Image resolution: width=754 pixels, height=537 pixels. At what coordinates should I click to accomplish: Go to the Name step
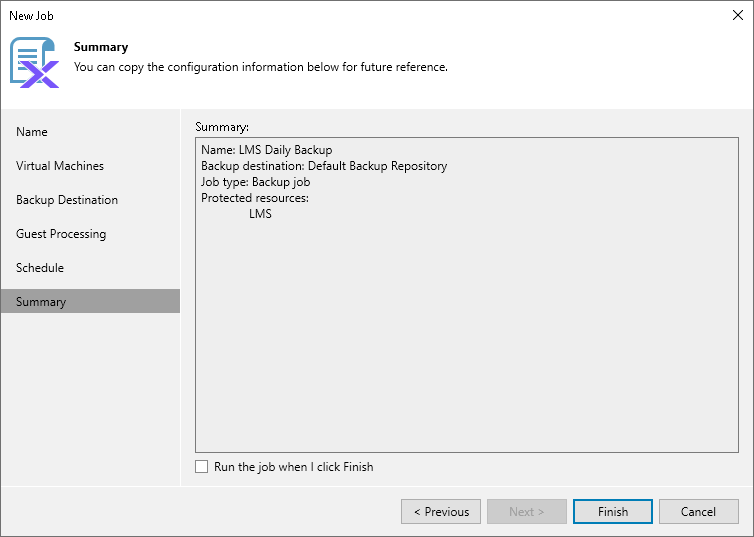(32, 132)
